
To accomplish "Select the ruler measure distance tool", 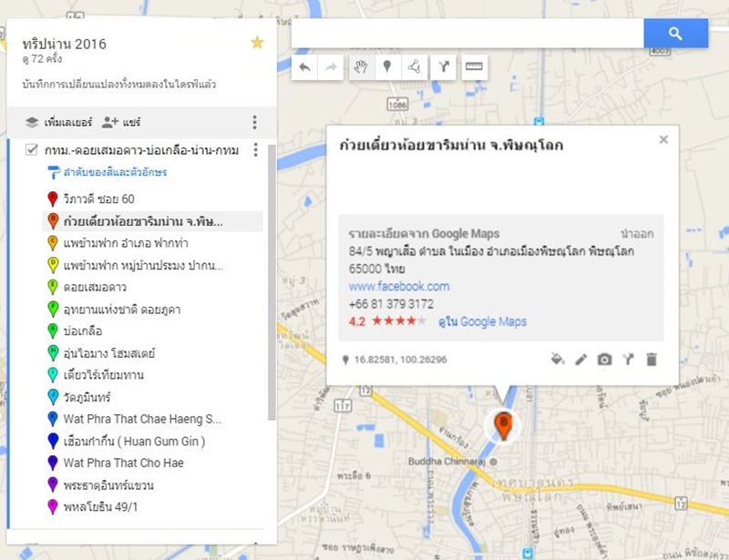I will pyautogui.click(x=474, y=67).
